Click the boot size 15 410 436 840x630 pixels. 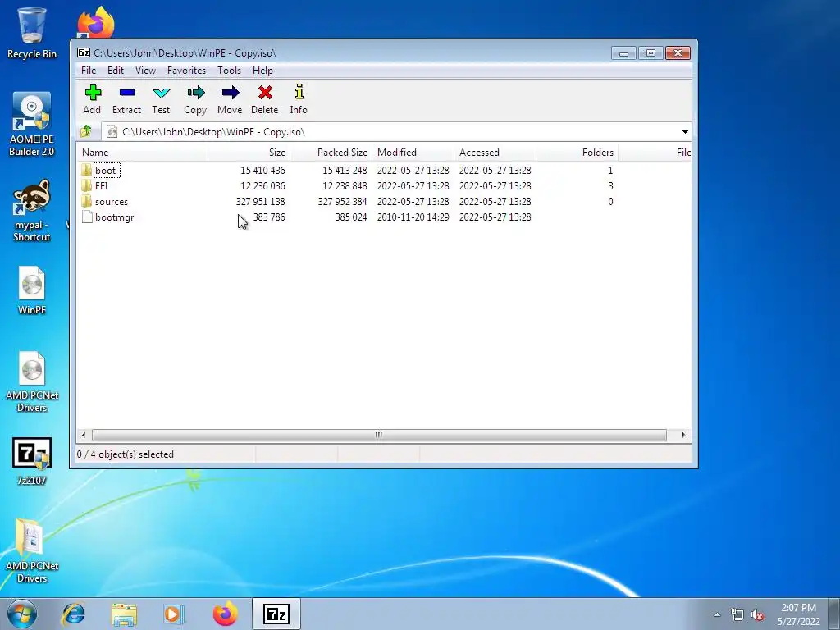point(262,171)
